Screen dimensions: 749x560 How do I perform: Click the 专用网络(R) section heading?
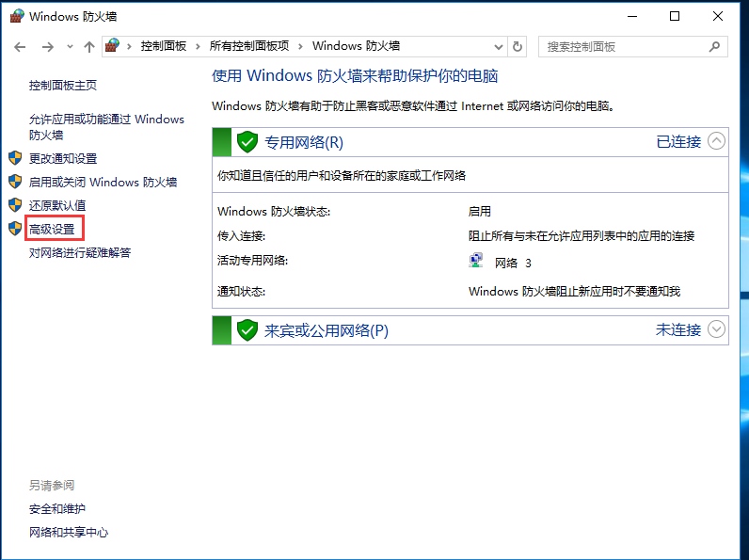point(304,142)
